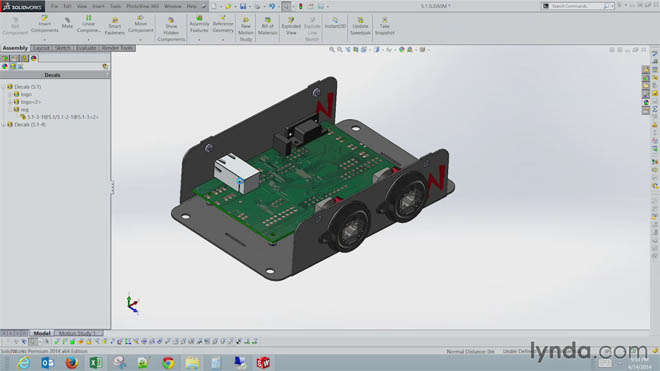Image resolution: width=660 pixels, height=371 pixels.
Task: Switch to the Motion Study 1 tab
Action: coord(77,333)
